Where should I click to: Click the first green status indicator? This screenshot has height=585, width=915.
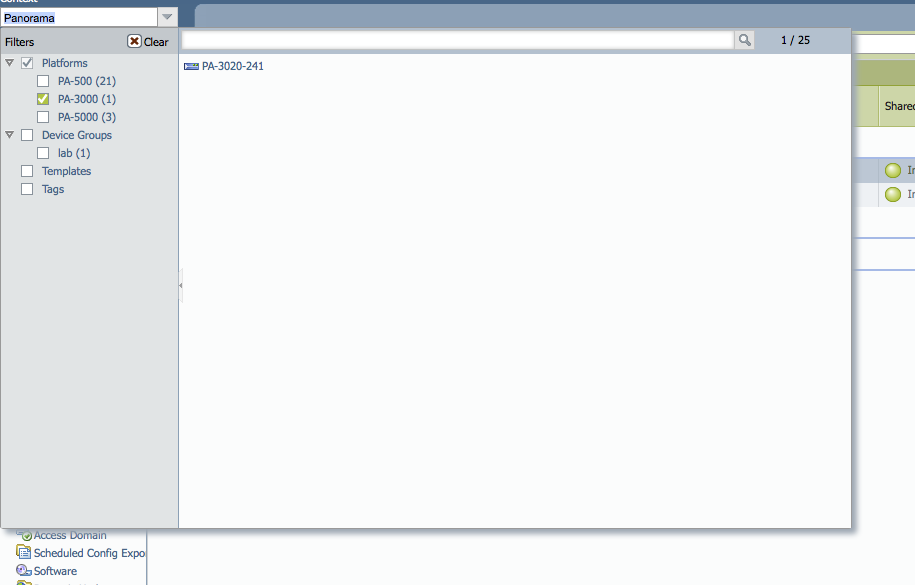click(x=893, y=170)
